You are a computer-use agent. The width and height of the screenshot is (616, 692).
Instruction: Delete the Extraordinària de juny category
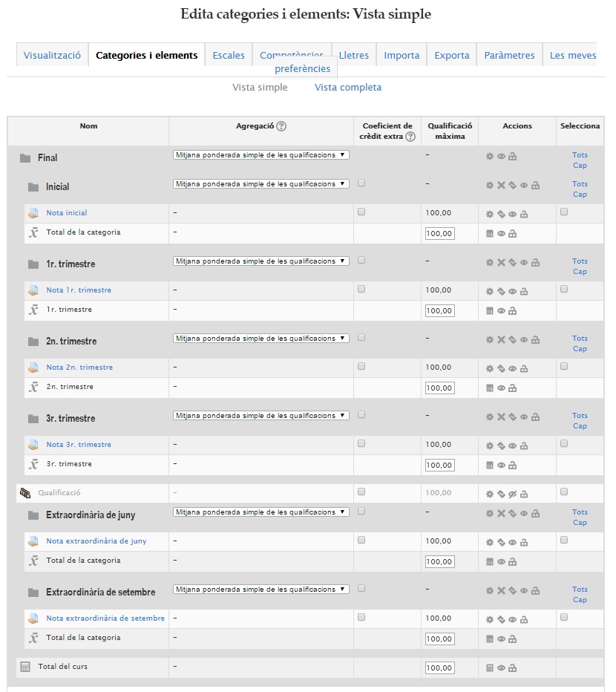[x=501, y=514]
